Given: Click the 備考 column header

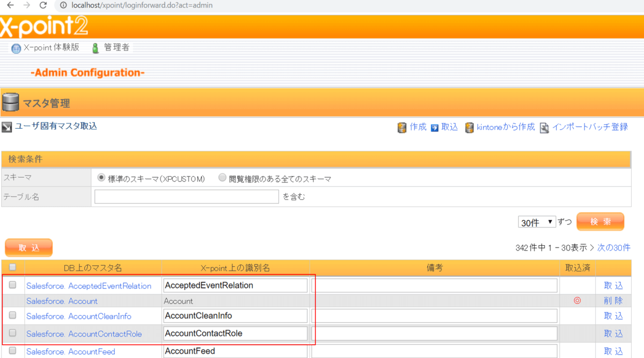Looking at the screenshot, I should pos(434,267).
